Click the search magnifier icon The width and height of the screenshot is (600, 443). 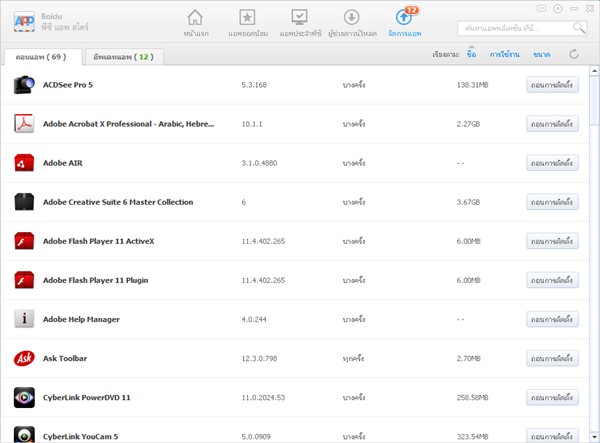[x=579, y=28]
